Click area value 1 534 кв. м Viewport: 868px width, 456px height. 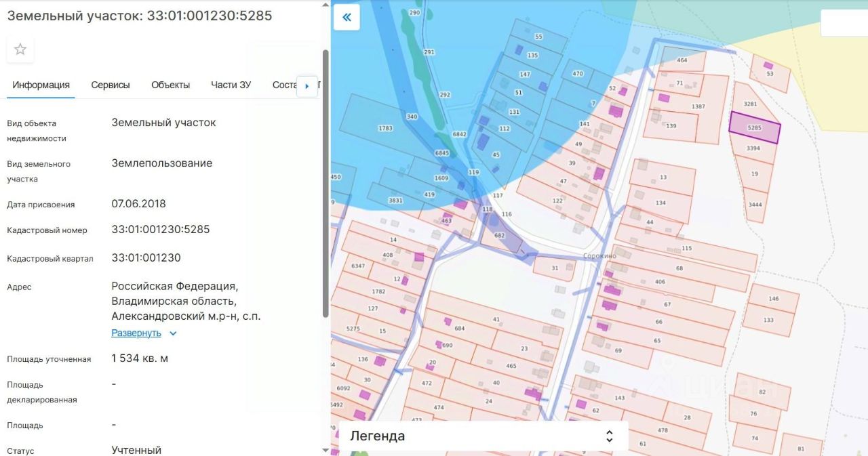click(140, 358)
